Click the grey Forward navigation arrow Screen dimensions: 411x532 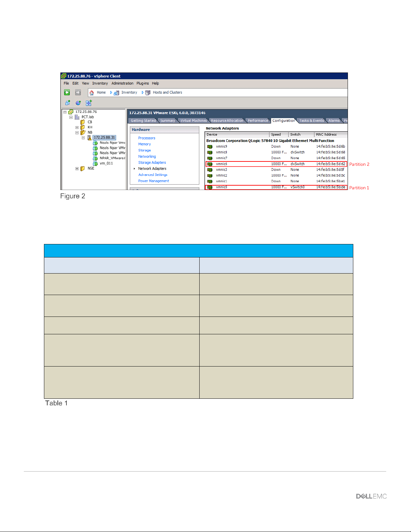pos(78,92)
